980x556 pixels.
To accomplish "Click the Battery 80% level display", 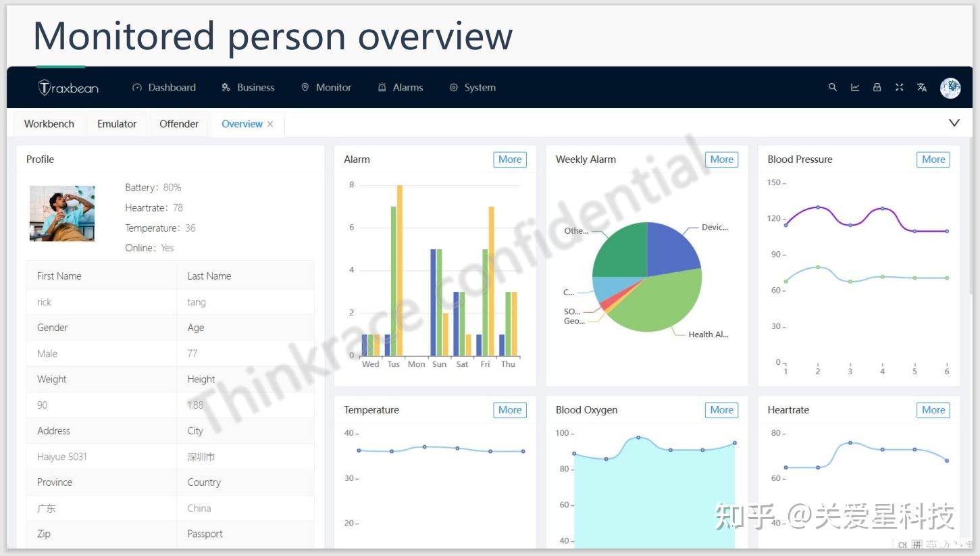I will point(153,187).
